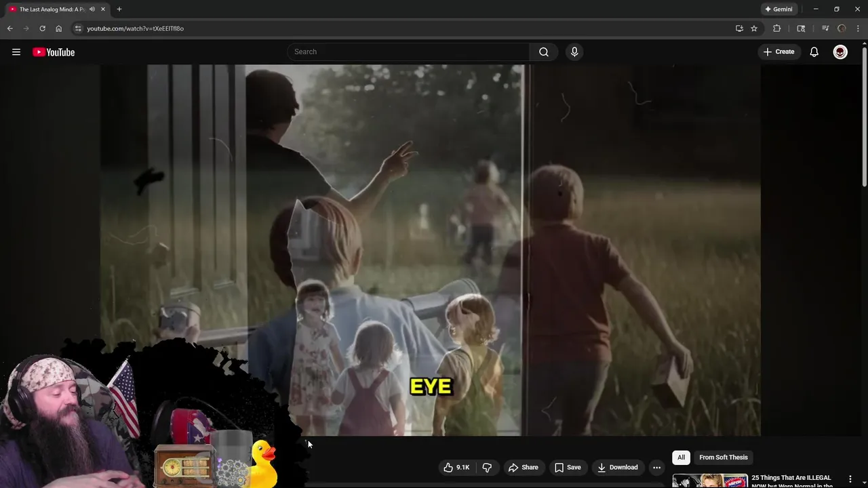
Task: Open the Extensions puzzle icon
Action: pyautogui.click(x=777, y=28)
